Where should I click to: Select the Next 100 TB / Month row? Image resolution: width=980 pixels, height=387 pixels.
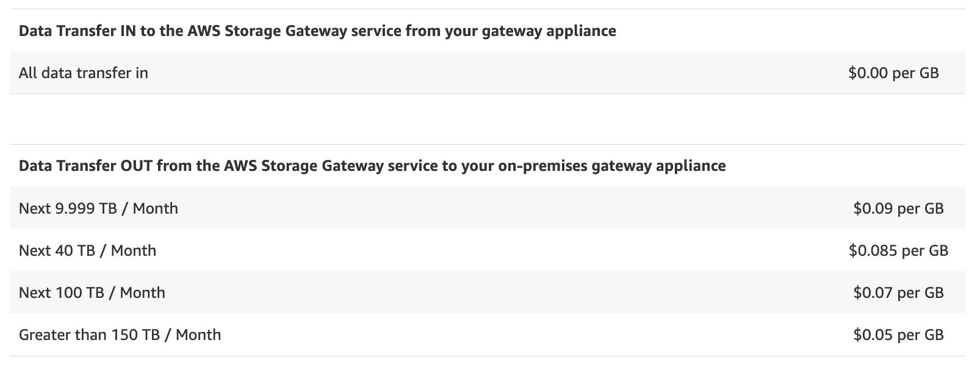488,292
